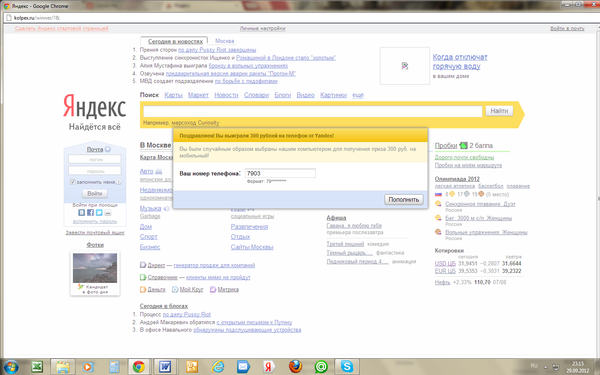Open the Новости search tab
Screen dimensions: 600x375
pyautogui.click(x=226, y=95)
